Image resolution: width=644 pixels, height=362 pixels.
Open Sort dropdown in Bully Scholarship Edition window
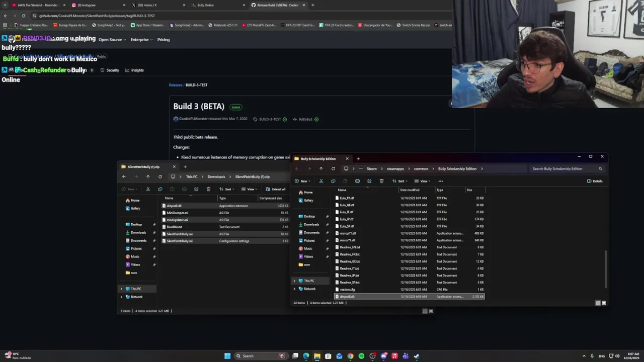click(400, 181)
